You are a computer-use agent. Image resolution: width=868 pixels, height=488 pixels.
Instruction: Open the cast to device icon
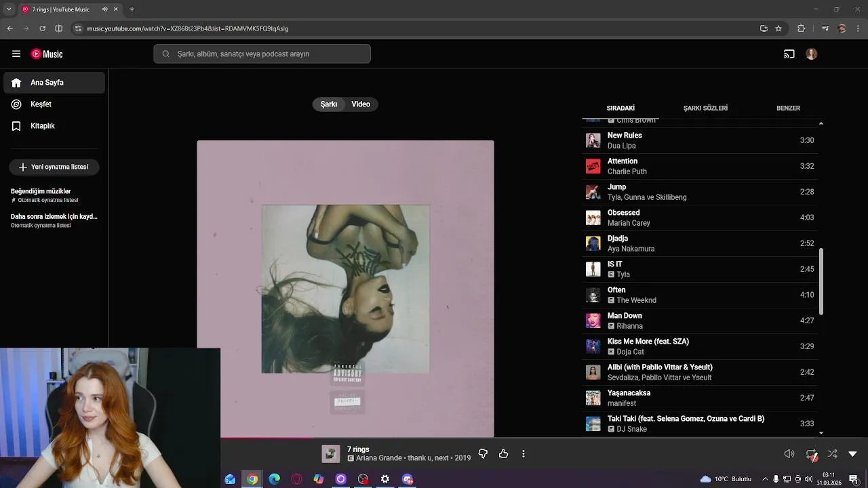789,54
